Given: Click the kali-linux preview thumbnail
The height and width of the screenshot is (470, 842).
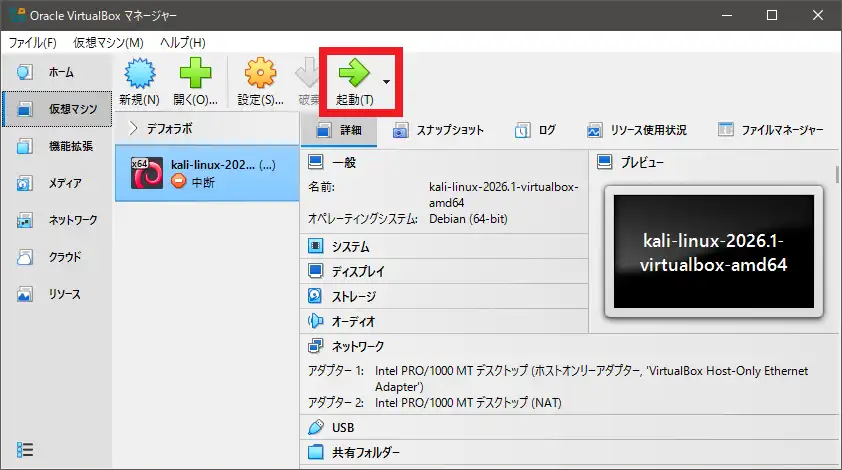Looking at the screenshot, I should coord(714,251).
